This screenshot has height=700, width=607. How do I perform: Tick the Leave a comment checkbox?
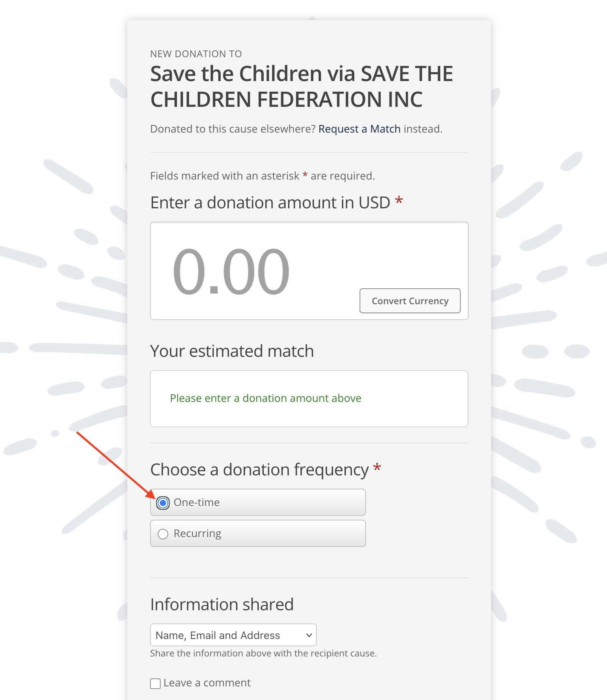(155, 683)
